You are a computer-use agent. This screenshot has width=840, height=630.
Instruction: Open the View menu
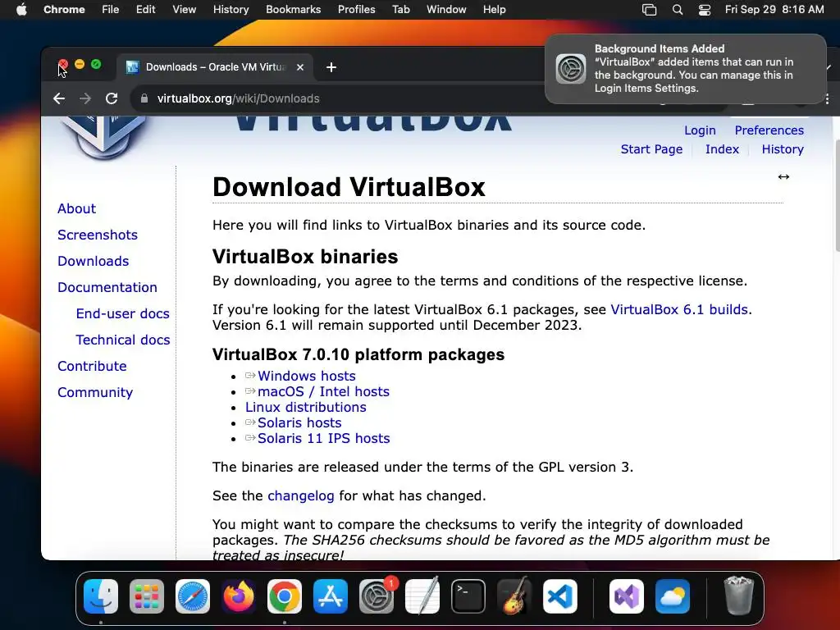[185, 10]
